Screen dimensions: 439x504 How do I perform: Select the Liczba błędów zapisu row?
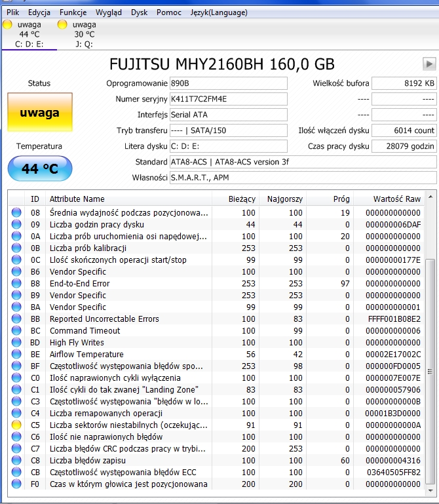point(216,460)
